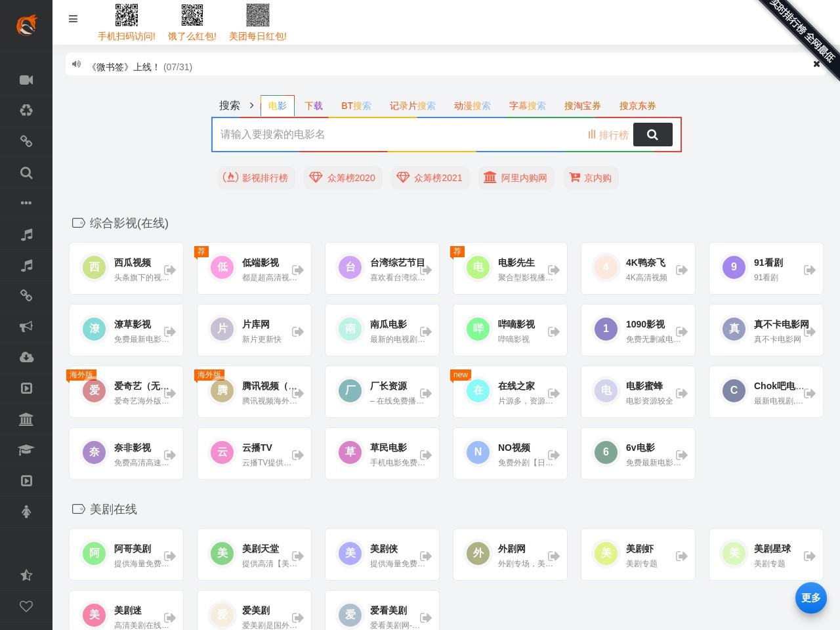Open the 台湾综艺节目 site card
Viewport: 840px width, 630px height.
point(382,268)
